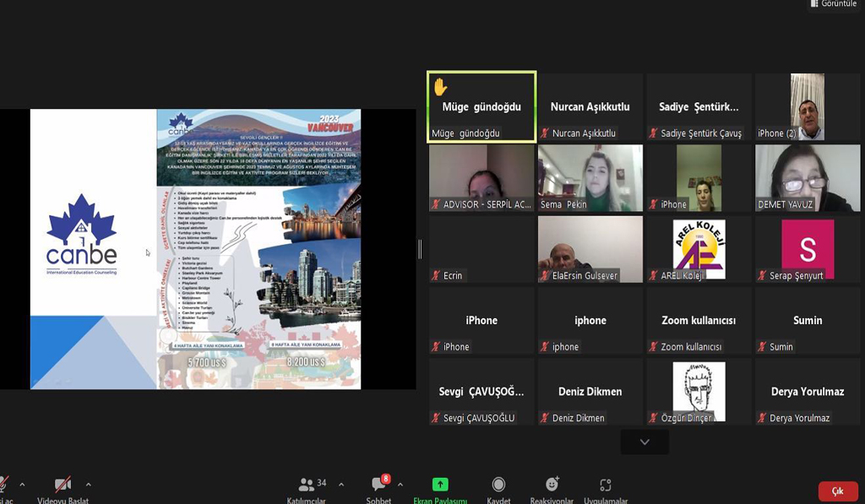
Task: Expand the arrow next to Sohbet
Action: click(x=400, y=485)
